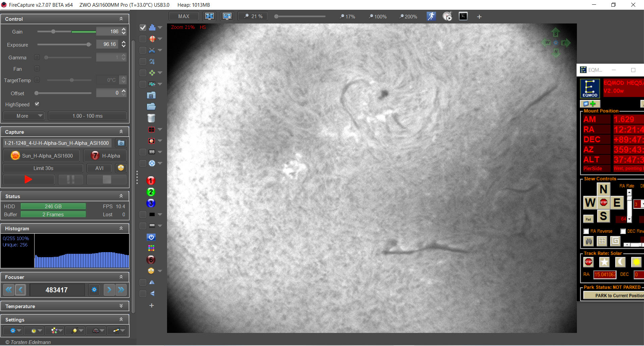Click the red preset 1 ball
This screenshot has width=644, height=346.
(151, 181)
